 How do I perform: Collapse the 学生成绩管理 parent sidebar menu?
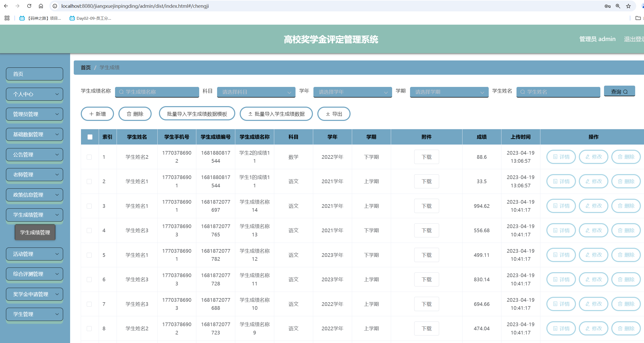coord(35,215)
